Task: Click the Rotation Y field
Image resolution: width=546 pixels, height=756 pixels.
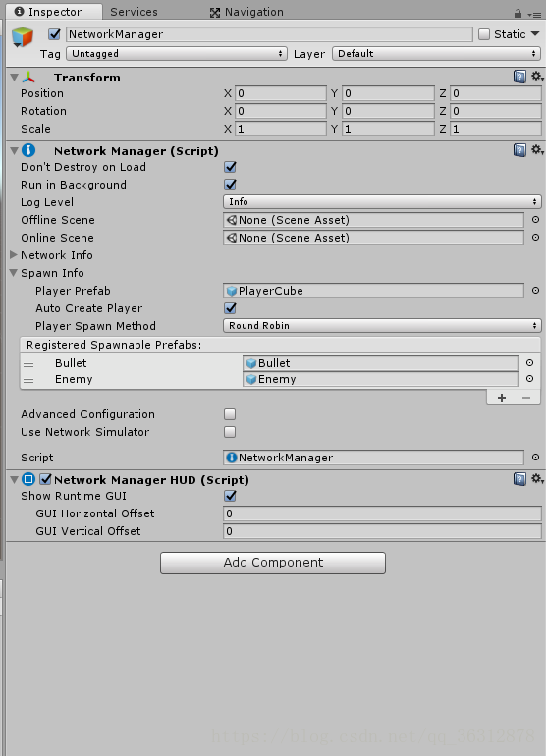Action: pos(388,111)
